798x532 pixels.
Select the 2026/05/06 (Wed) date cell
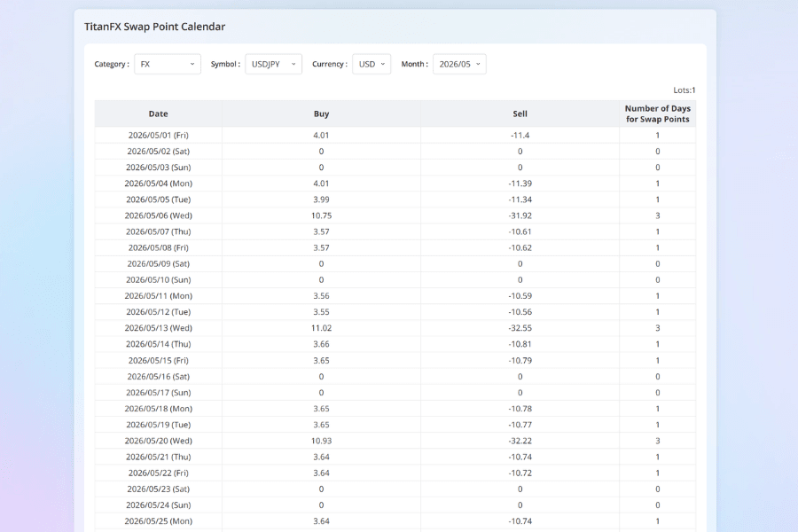tap(159, 215)
